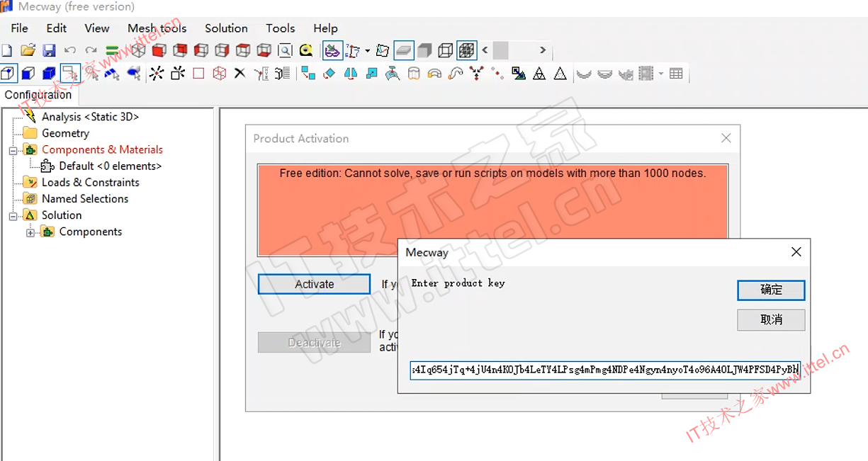This screenshot has width=868, height=461.
Task: Confirm the product key with 确定
Action: tap(771, 290)
